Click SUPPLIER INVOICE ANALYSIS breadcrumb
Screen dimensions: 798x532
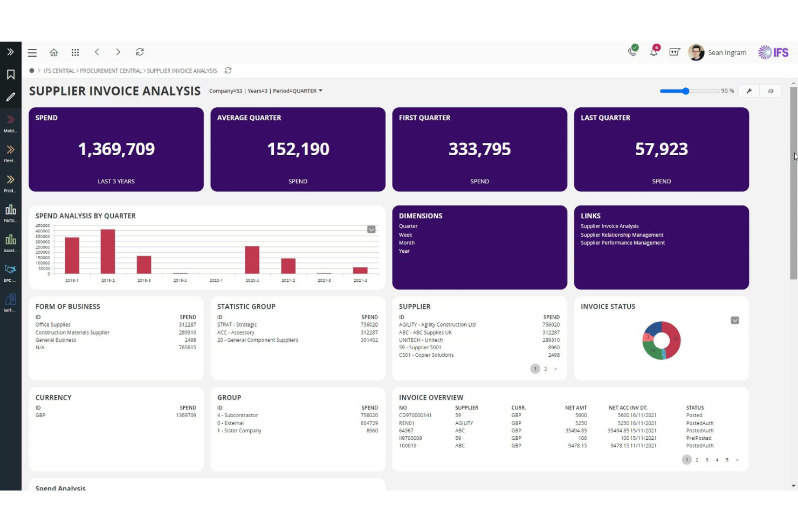pos(182,71)
